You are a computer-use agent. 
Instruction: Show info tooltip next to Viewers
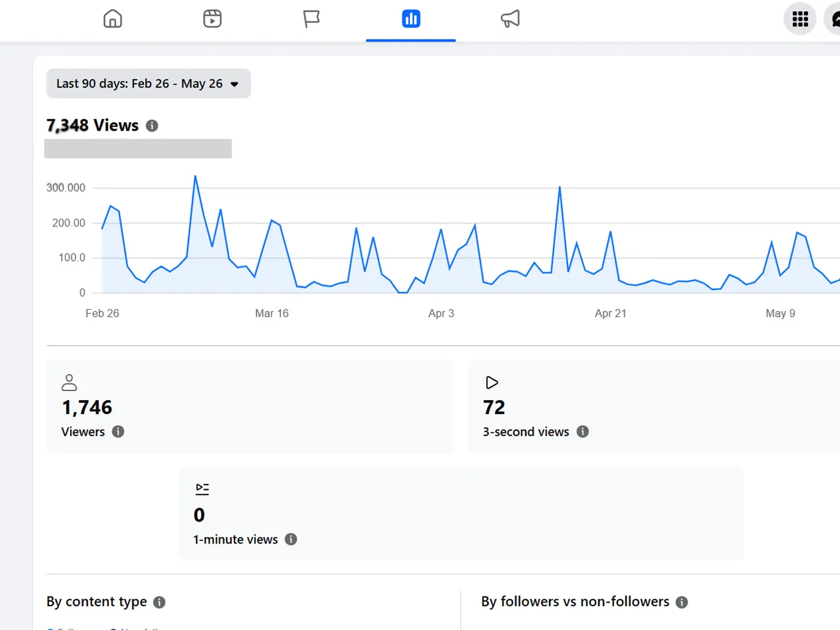point(118,432)
